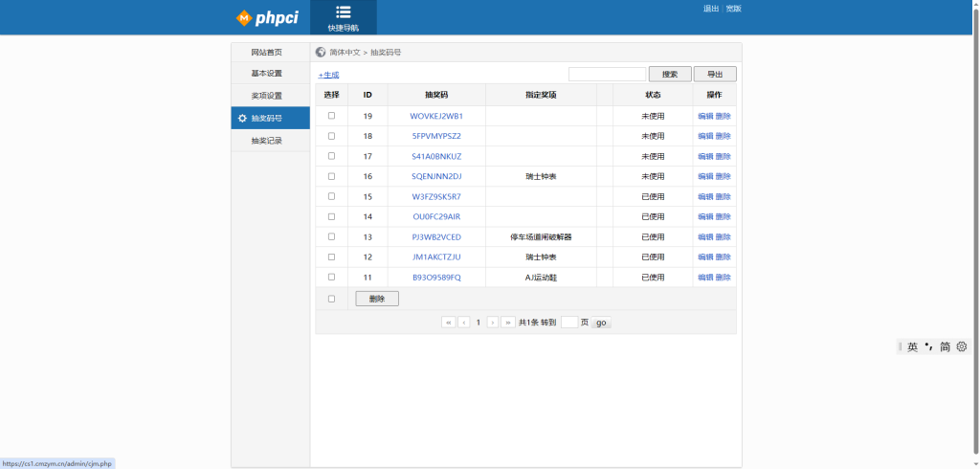Tick the select-all checkbox beside 删除 button
Screen dimensions: 980x469
332,299
